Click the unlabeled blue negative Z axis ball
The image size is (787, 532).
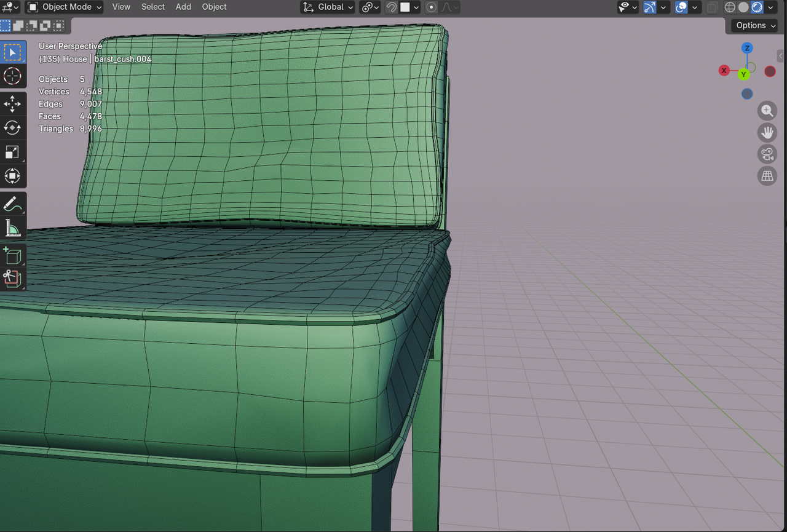click(747, 94)
